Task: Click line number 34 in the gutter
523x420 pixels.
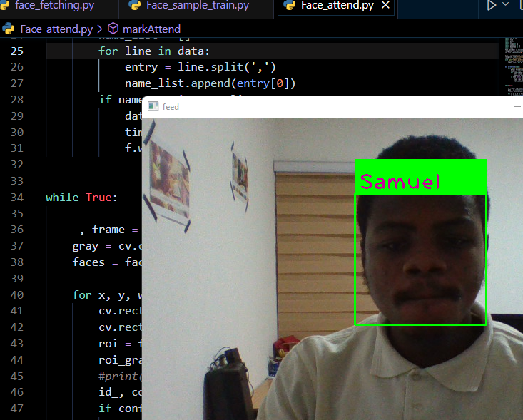Action: coord(17,198)
